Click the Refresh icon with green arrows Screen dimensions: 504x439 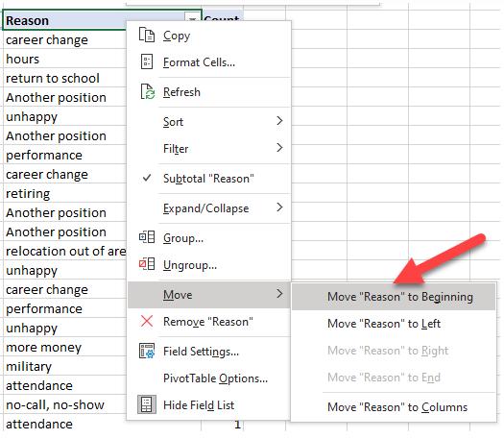point(148,91)
